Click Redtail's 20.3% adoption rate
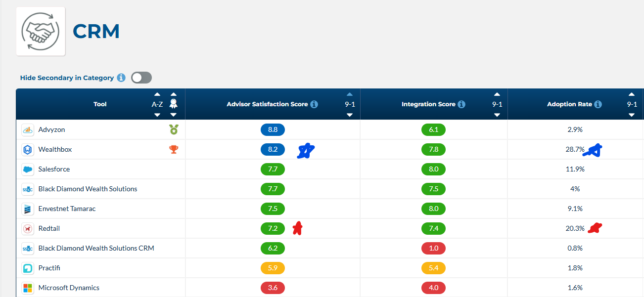 coord(575,228)
